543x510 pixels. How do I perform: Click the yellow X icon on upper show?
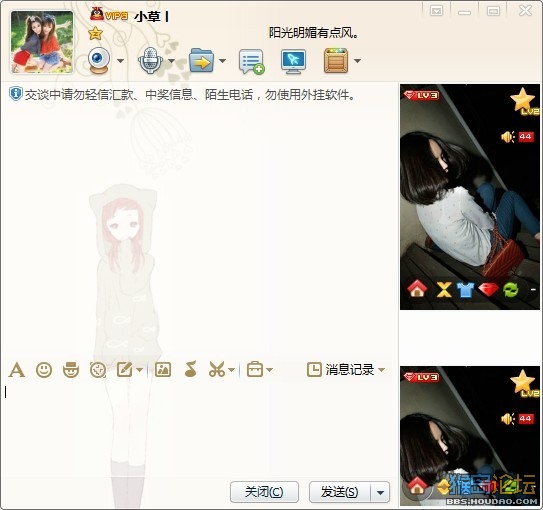click(x=444, y=289)
